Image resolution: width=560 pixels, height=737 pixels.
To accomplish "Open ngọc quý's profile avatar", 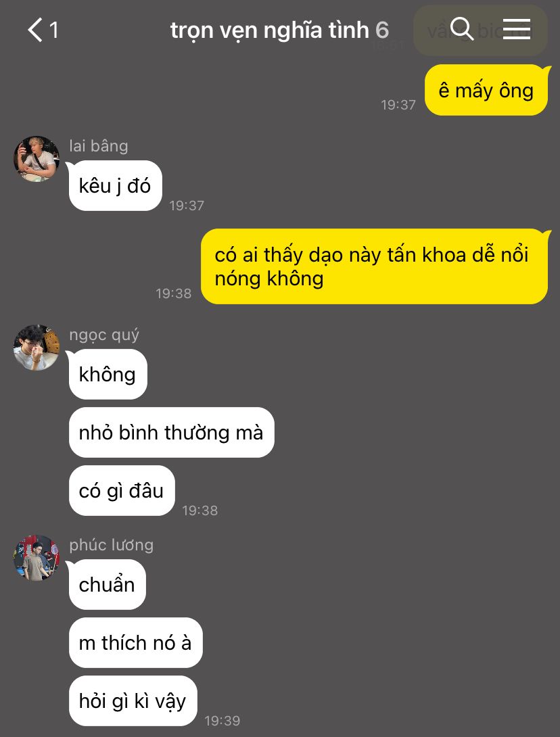I will [37, 348].
